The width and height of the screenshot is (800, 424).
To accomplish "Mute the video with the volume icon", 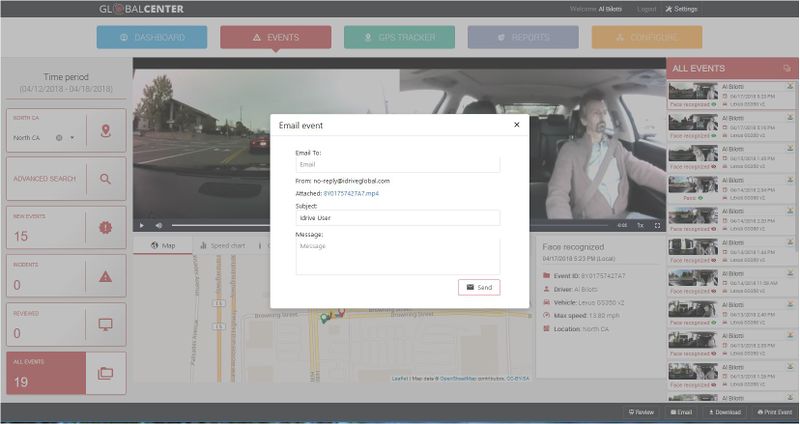I will point(158,225).
